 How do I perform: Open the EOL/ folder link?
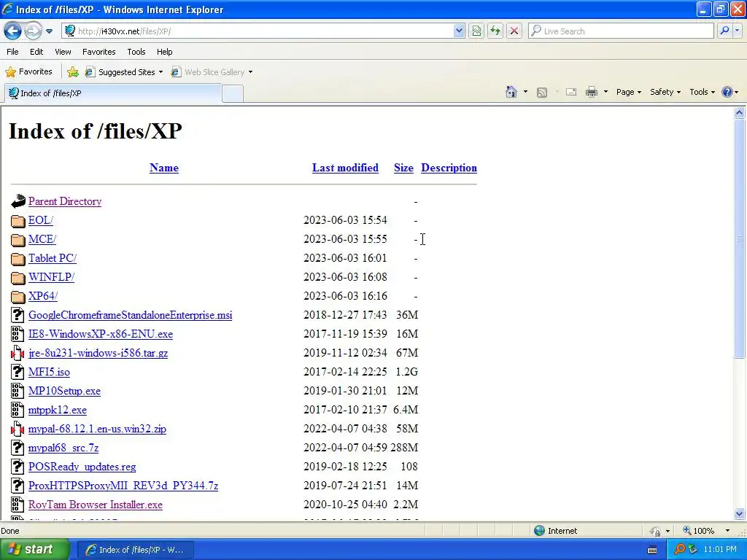pyautogui.click(x=41, y=220)
